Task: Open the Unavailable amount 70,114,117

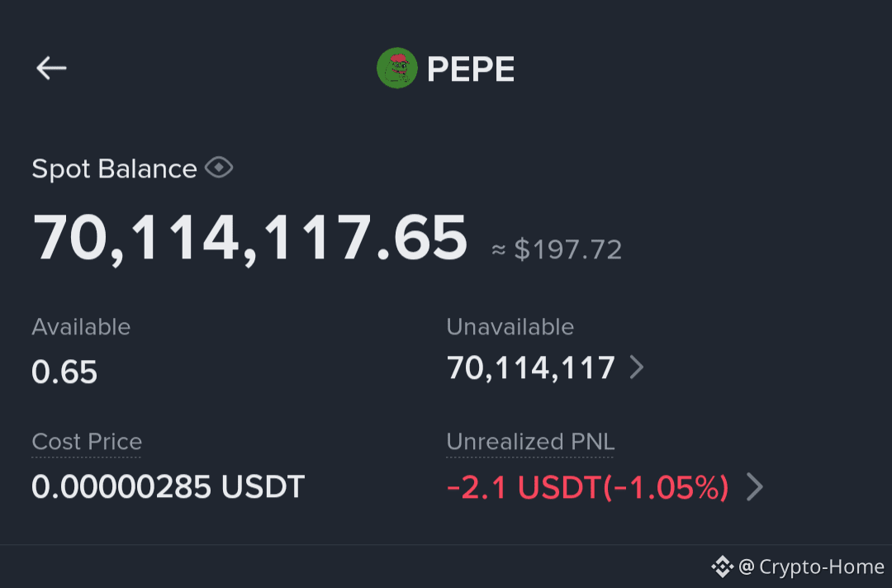Action: [531, 368]
